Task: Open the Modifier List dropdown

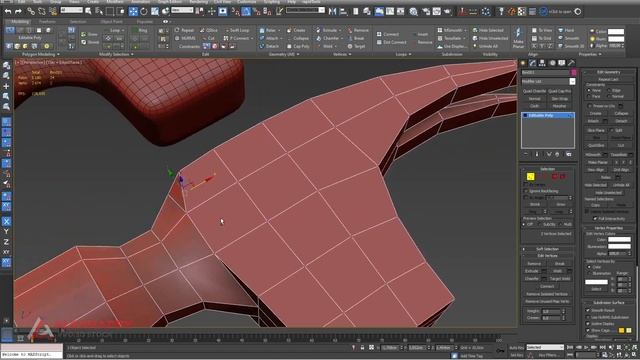Action: (572, 82)
